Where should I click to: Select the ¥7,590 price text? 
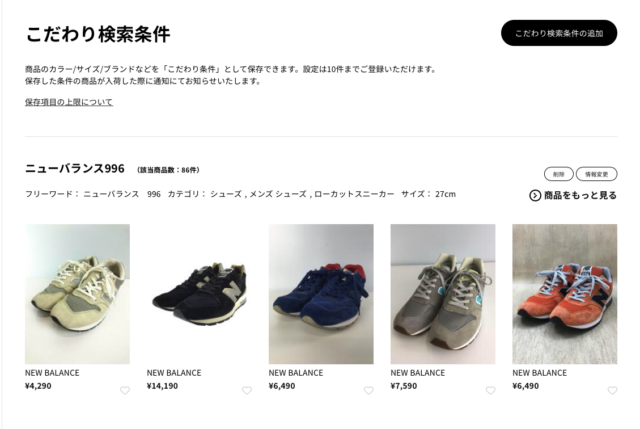[404, 386]
